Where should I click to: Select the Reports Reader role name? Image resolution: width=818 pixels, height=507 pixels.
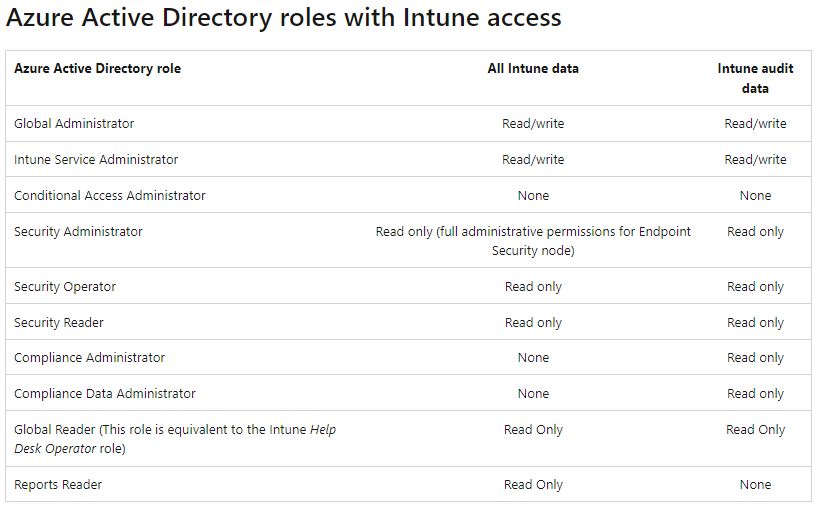(x=58, y=485)
